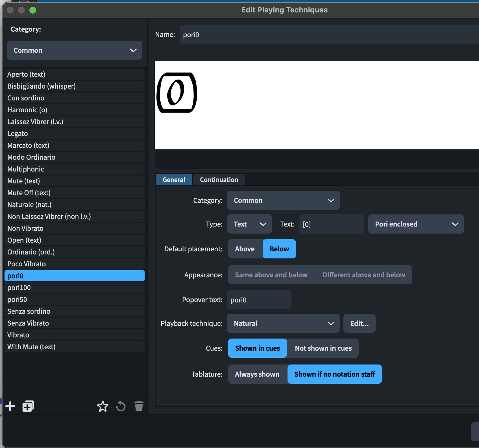Click the Edit... playback technique button
This screenshot has width=479, height=448.
coord(359,323)
